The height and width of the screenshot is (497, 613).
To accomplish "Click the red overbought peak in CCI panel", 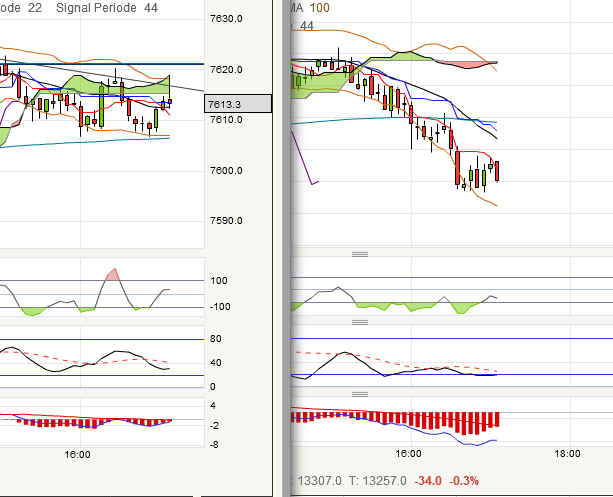I will [113, 275].
